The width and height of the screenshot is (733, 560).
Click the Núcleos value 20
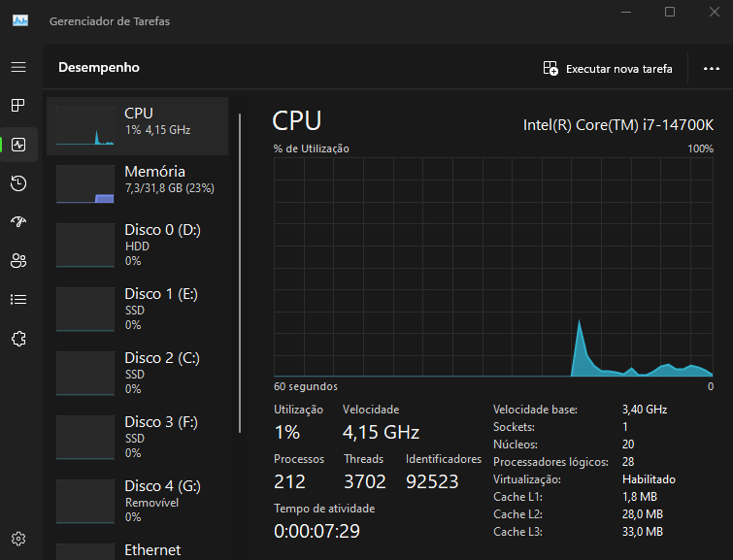[628, 445]
